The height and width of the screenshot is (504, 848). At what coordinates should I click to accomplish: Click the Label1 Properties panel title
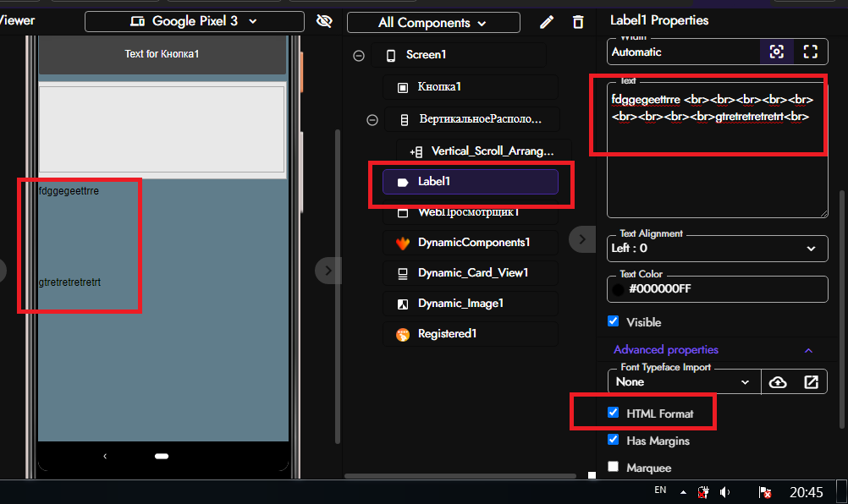[659, 20]
